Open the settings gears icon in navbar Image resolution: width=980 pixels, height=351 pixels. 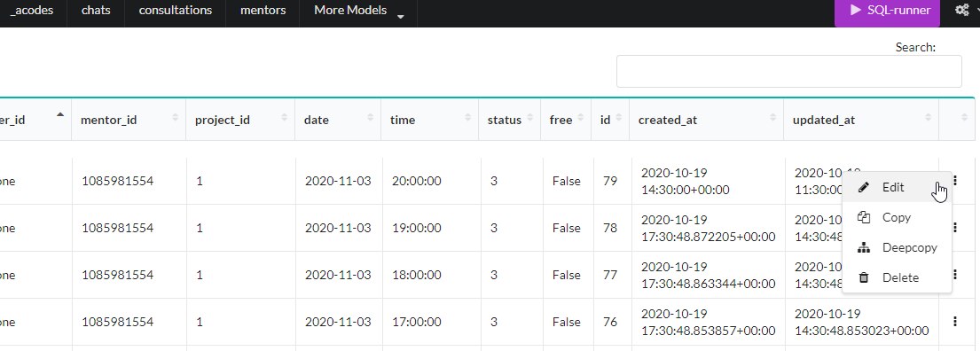(x=962, y=11)
